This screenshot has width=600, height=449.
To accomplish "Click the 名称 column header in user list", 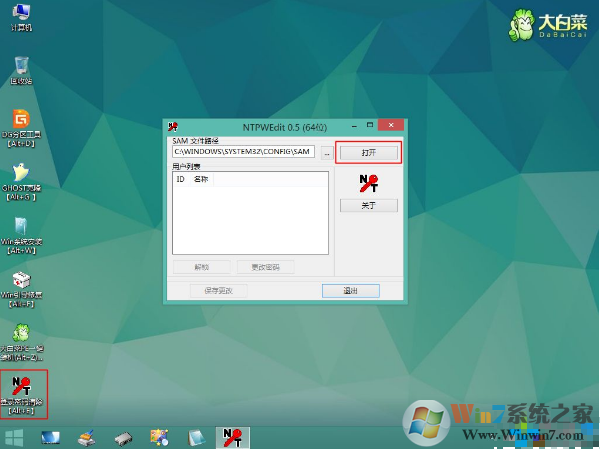I will point(200,179).
